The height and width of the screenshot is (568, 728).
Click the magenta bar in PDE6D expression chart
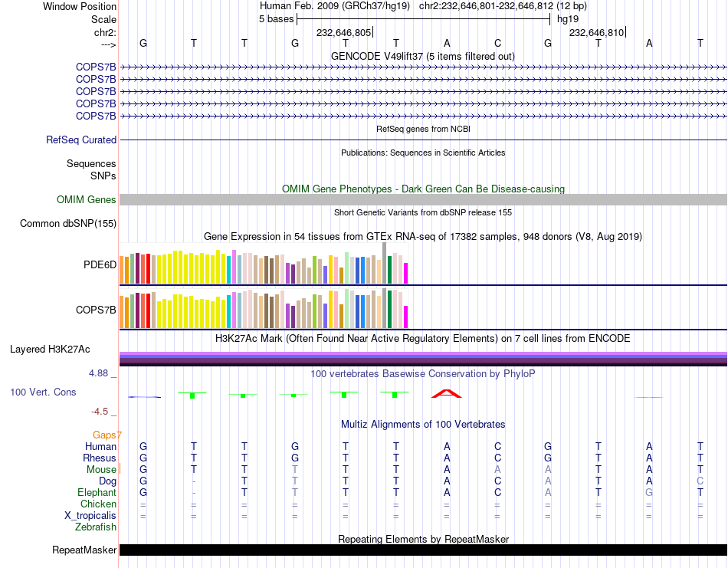point(406,273)
